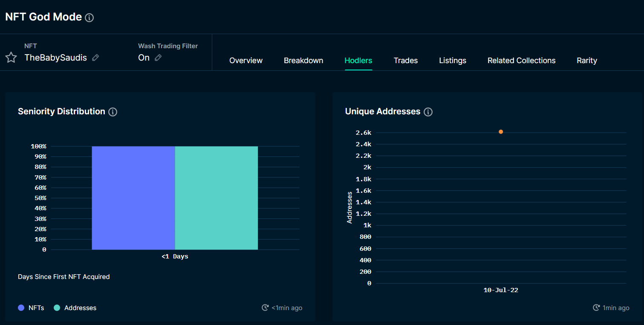The height and width of the screenshot is (325, 644).
Task: Toggle NFTs series in chart legend
Action: [31, 308]
